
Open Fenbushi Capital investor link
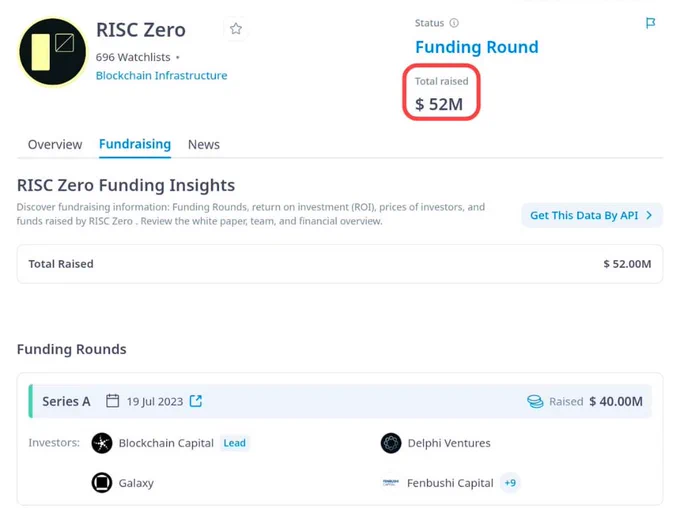pyautogui.click(x=450, y=483)
